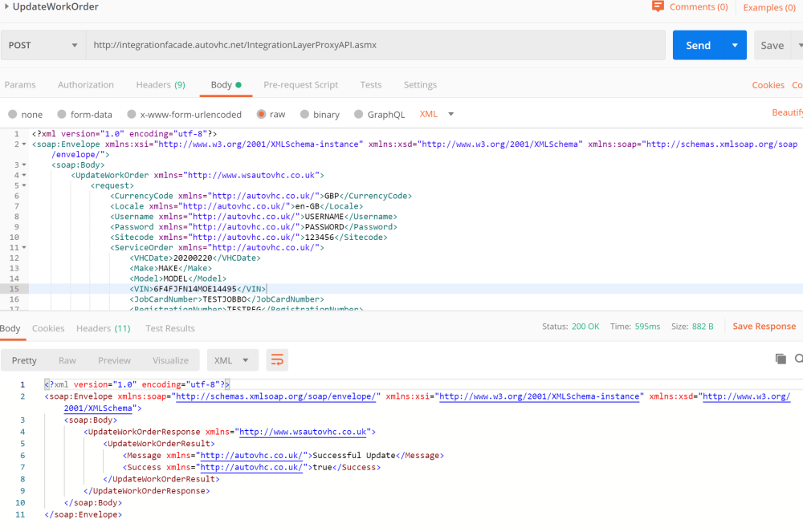Screen dimensions: 803x532
Task: Open the Settings tab
Action: 420,85
